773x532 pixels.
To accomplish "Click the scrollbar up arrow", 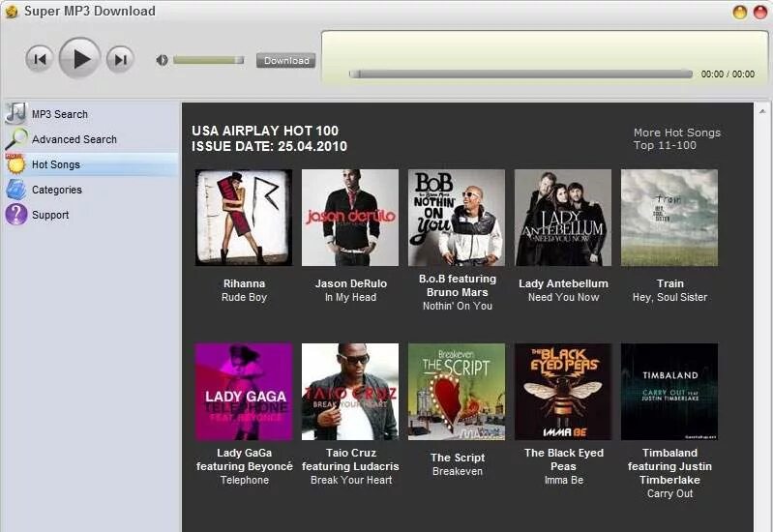I will pos(762,111).
